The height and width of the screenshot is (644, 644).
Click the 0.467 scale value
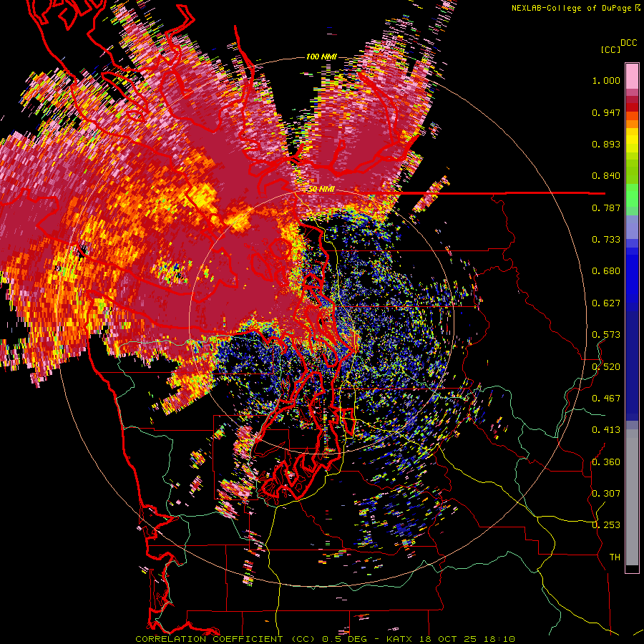pos(606,399)
